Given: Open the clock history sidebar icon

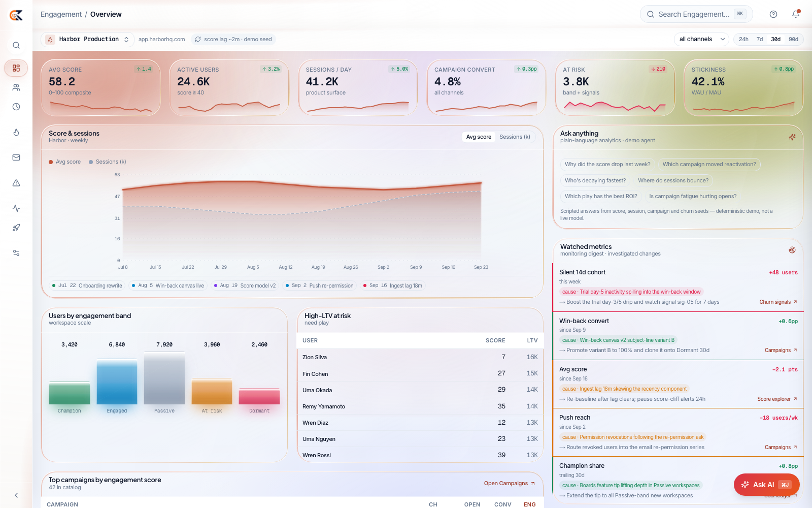Looking at the screenshot, I should [16, 107].
